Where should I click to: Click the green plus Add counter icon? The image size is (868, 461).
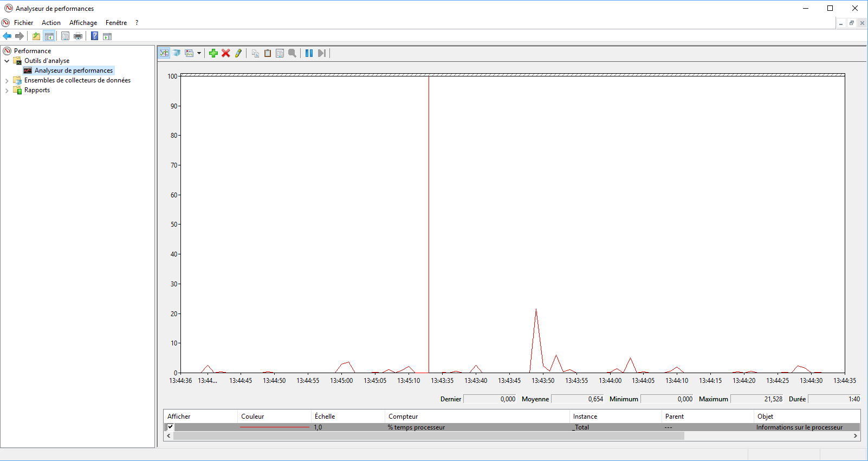(213, 53)
